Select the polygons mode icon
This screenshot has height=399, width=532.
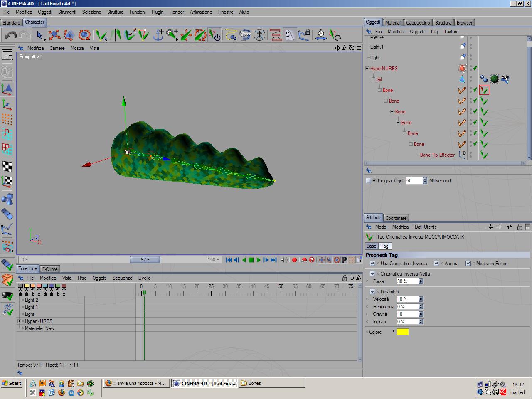pos(7,149)
